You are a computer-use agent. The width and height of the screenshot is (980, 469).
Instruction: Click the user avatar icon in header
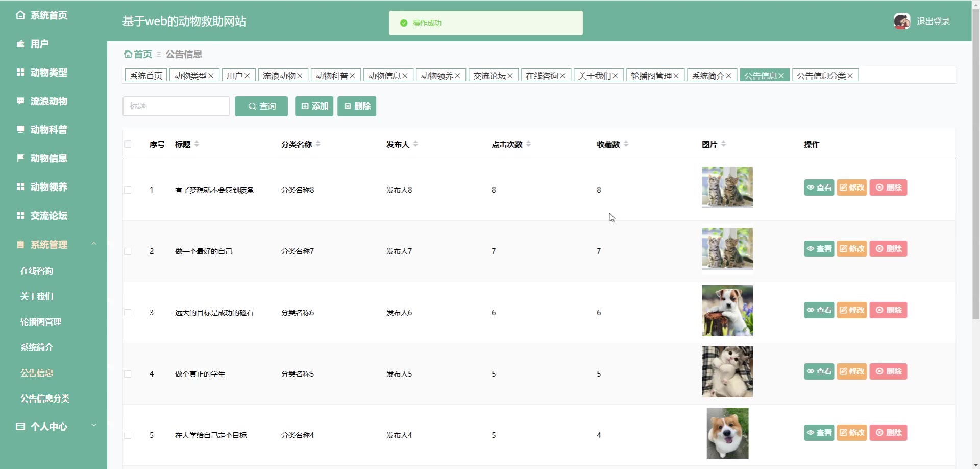901,21
